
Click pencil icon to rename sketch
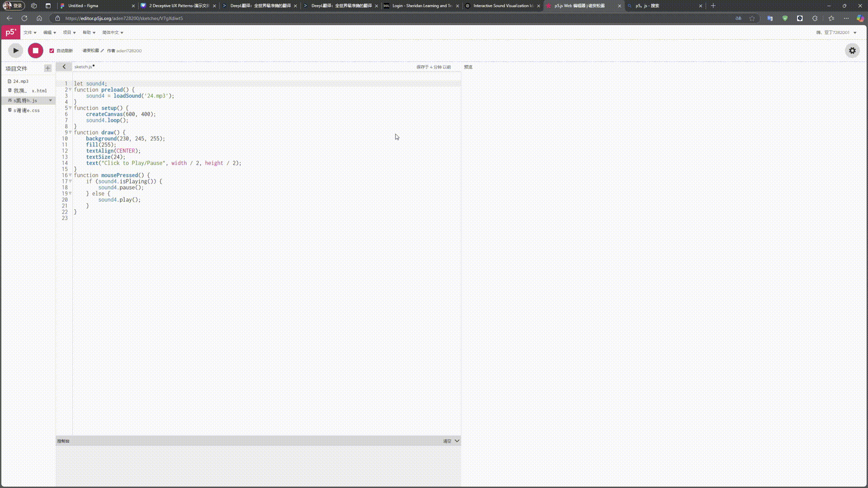click(103, 51)
